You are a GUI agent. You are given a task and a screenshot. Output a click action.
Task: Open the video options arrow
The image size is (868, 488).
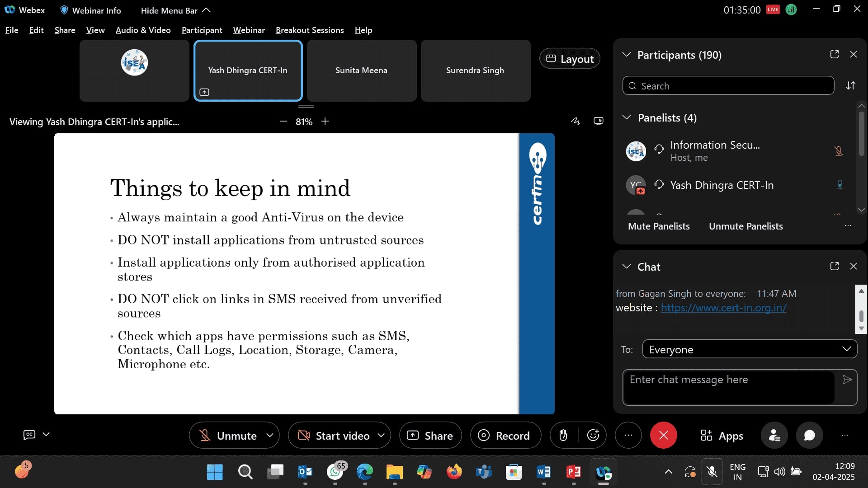381,435
